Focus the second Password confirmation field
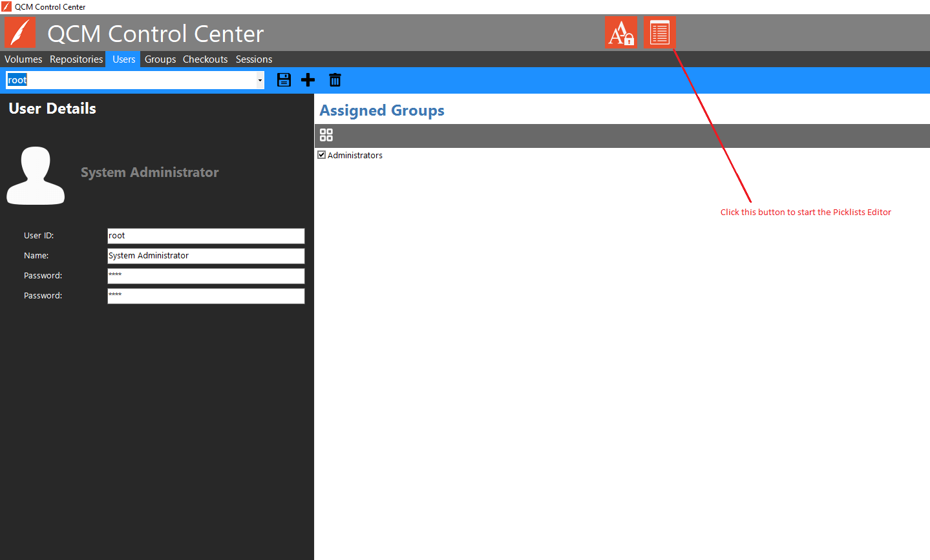This screenshot has width=930, height=560. point(206,296)
